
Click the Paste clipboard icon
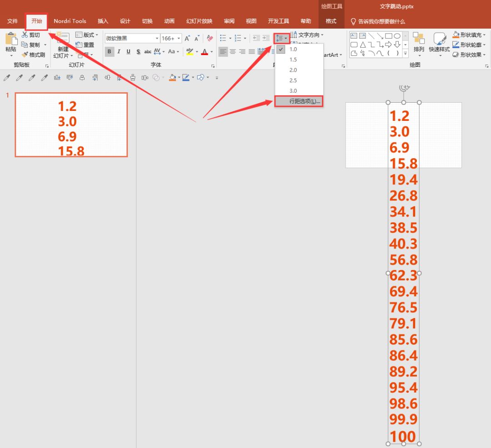click(x=11, y=39)
